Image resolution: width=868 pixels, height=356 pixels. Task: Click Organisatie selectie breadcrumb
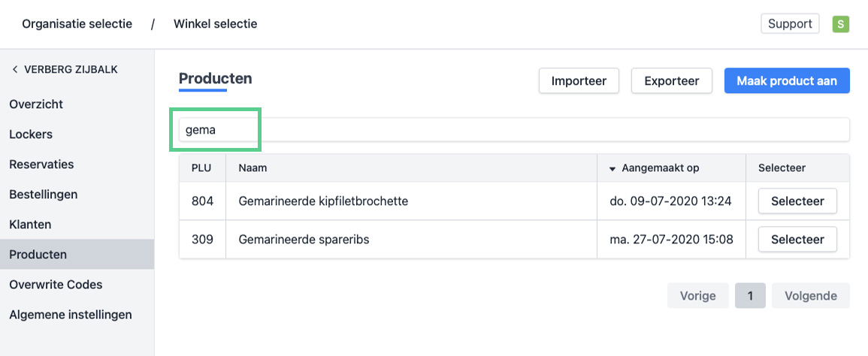[77, 24]
